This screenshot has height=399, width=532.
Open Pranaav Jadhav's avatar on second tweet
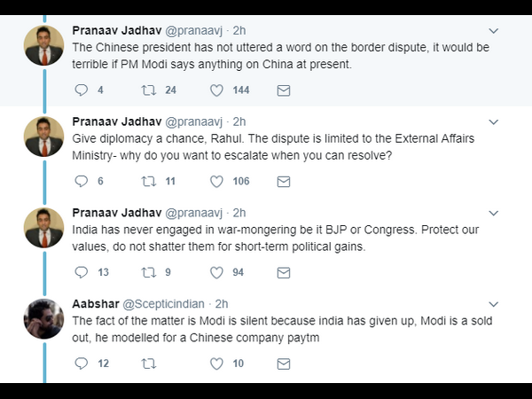(x=43, y=137)
